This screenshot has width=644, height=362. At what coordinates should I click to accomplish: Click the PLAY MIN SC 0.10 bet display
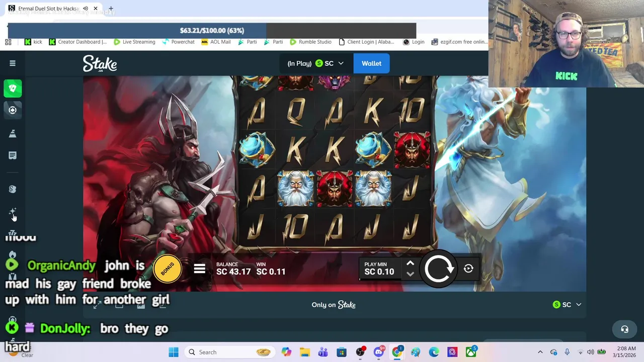379,268
